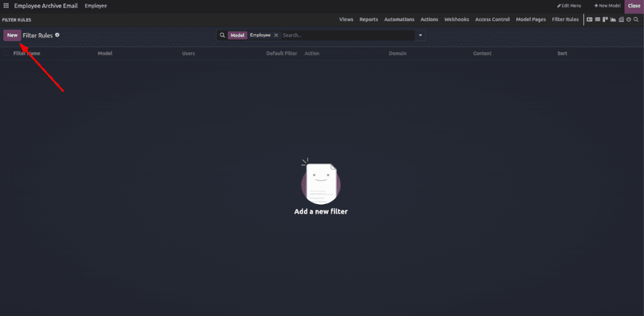Focus the Search input field

[348, 35]
